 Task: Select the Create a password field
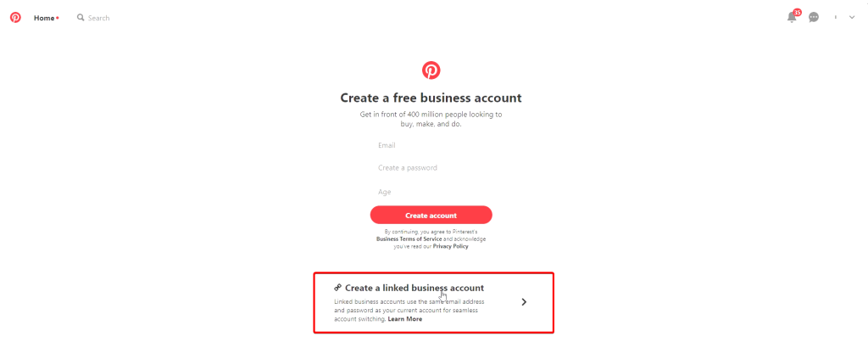click(431, 167)
